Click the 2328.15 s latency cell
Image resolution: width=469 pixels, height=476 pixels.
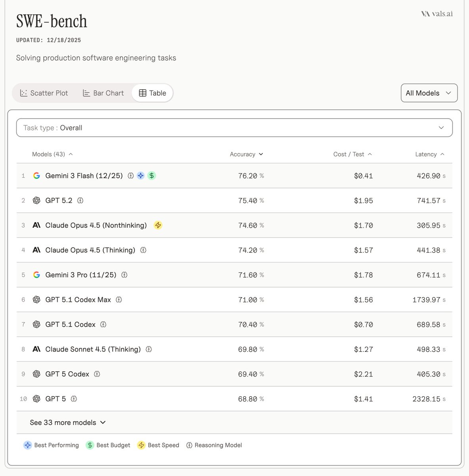(429, 399)
